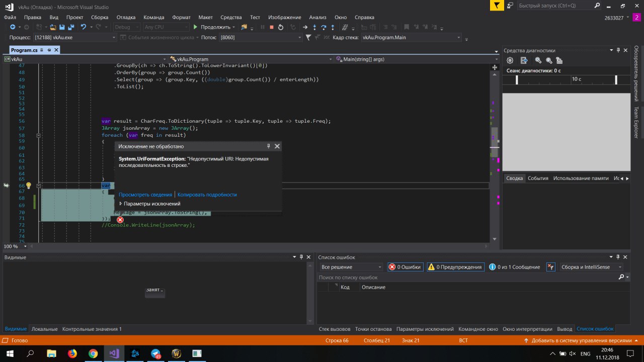
Task: Click the lightbulb quick actions icon
Action: pos(29,186)
